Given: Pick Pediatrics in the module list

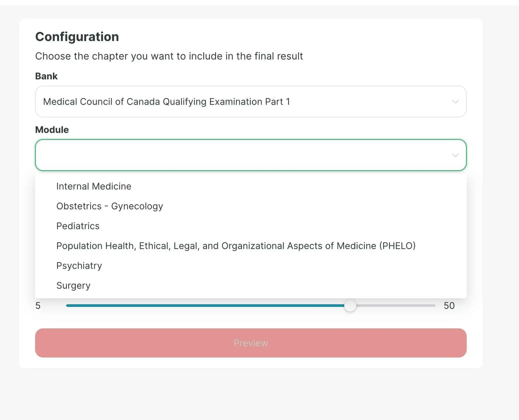Looking at the screenshot, I should pyautogui.click(x=78, y=226).
